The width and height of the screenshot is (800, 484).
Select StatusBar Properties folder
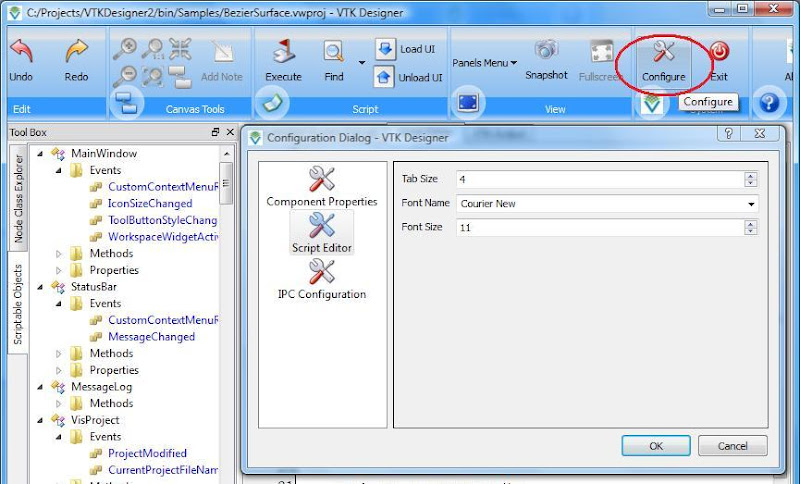(114, 370)
